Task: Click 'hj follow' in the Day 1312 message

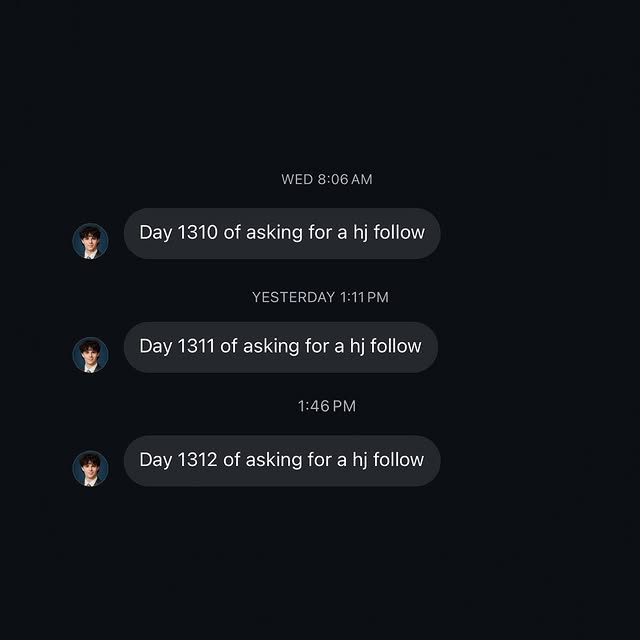Action: point(389,461)
